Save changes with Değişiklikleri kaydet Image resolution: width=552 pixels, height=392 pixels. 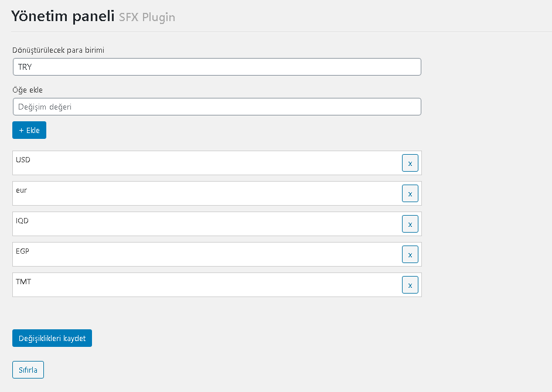click(52, 338)
